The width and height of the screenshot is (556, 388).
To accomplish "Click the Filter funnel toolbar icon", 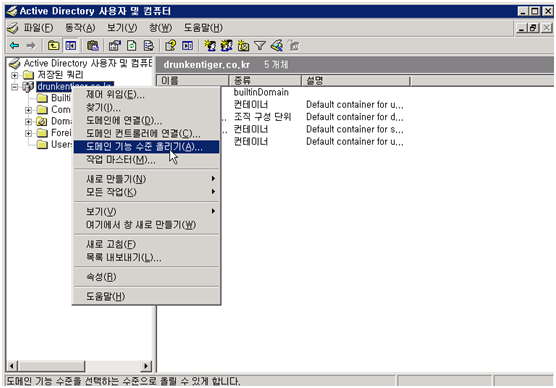I will pyautogui.click(x=260, y=46).
